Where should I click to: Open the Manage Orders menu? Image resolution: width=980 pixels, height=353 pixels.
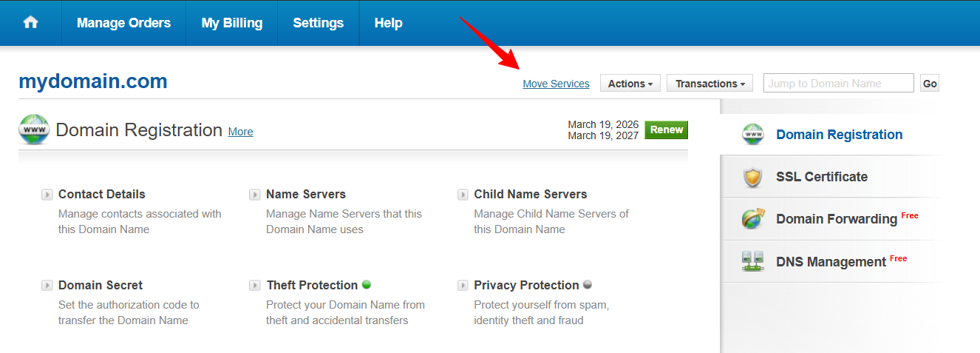click(123, 23)
